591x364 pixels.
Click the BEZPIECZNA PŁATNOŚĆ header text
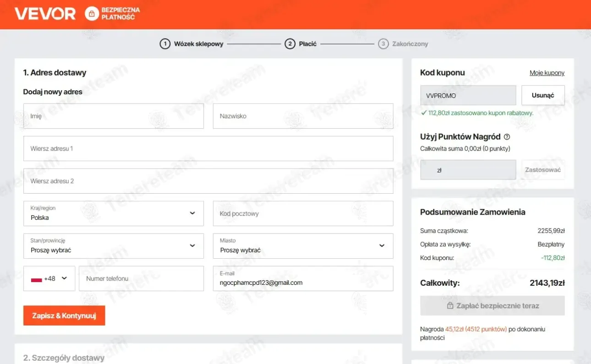[x=120, y=14]
